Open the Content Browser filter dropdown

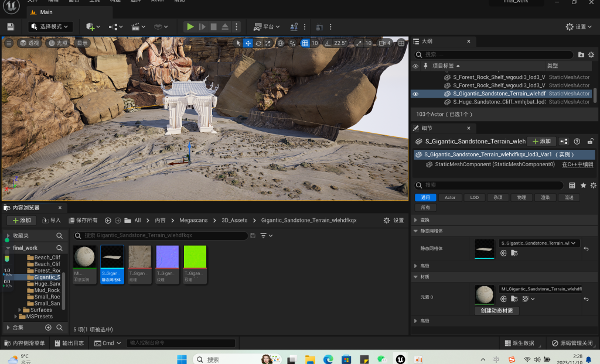[267, 235]
